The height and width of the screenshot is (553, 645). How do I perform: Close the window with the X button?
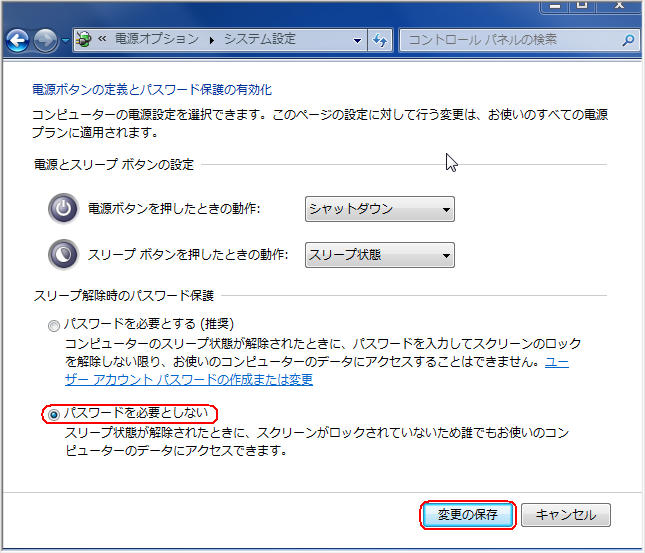click(x=619, y=6)
